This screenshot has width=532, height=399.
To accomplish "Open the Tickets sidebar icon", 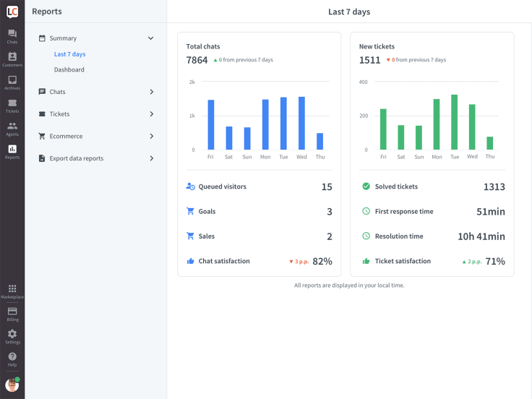I will coord(12,106).
